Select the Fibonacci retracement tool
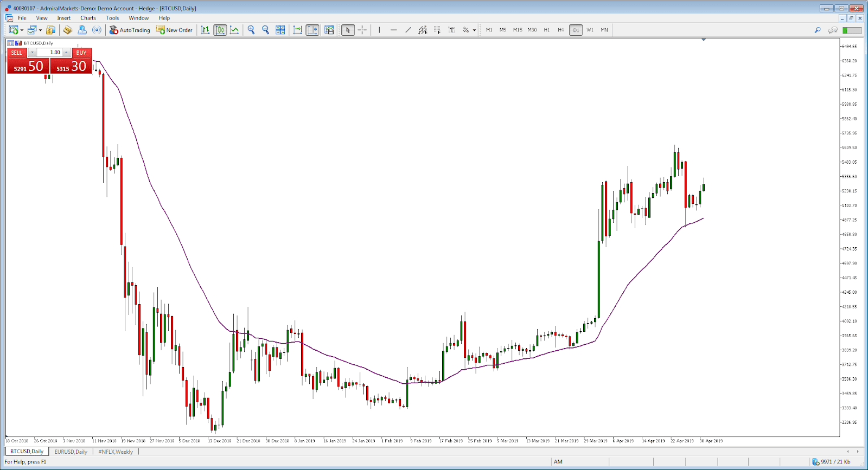 pos(437,30)
